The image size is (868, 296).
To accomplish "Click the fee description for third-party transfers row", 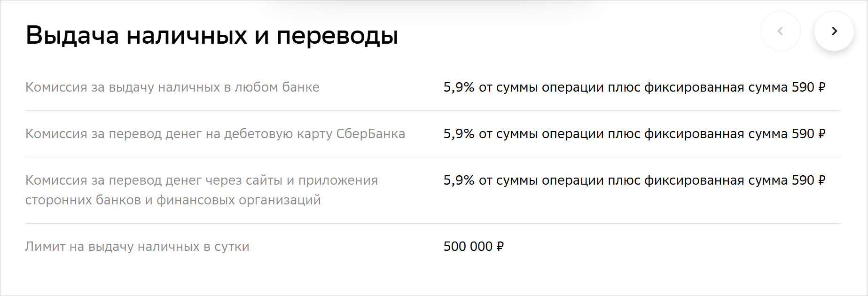I will click(x=634, y=180).
